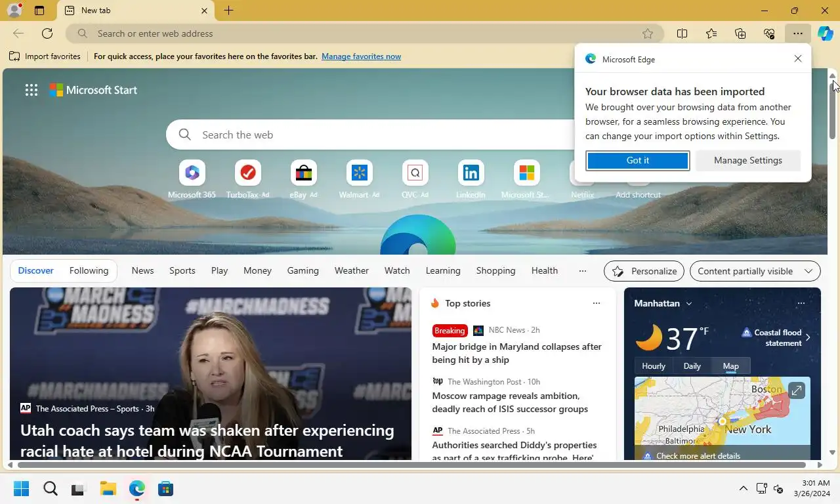Click Check more alert details
Viewport: 840px width, 504px height.
698,455
